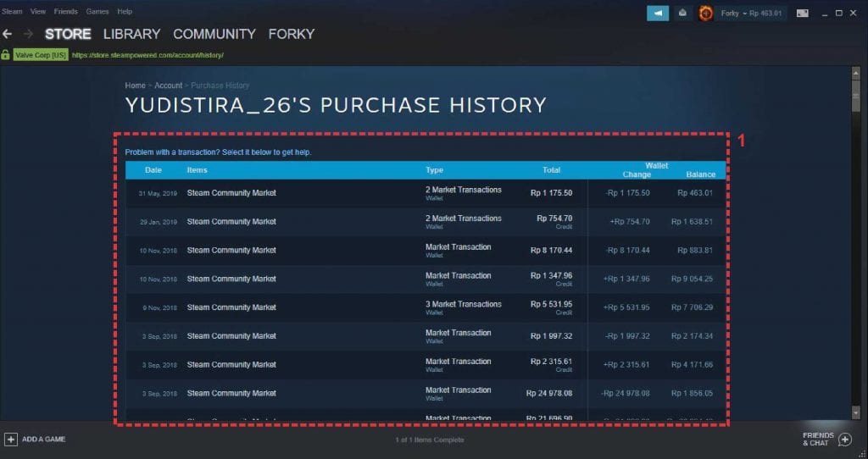
Task: Click the 3 Market Transactions type cell
Action: point(464,307)
